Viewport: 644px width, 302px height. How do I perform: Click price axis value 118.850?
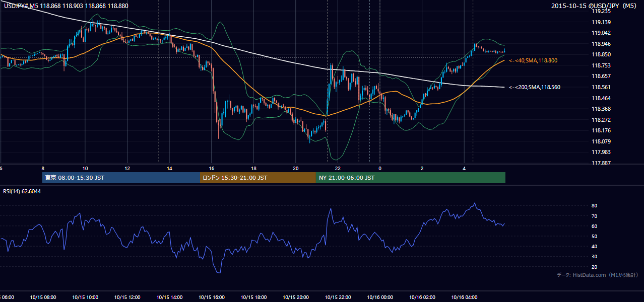(601, 54)
